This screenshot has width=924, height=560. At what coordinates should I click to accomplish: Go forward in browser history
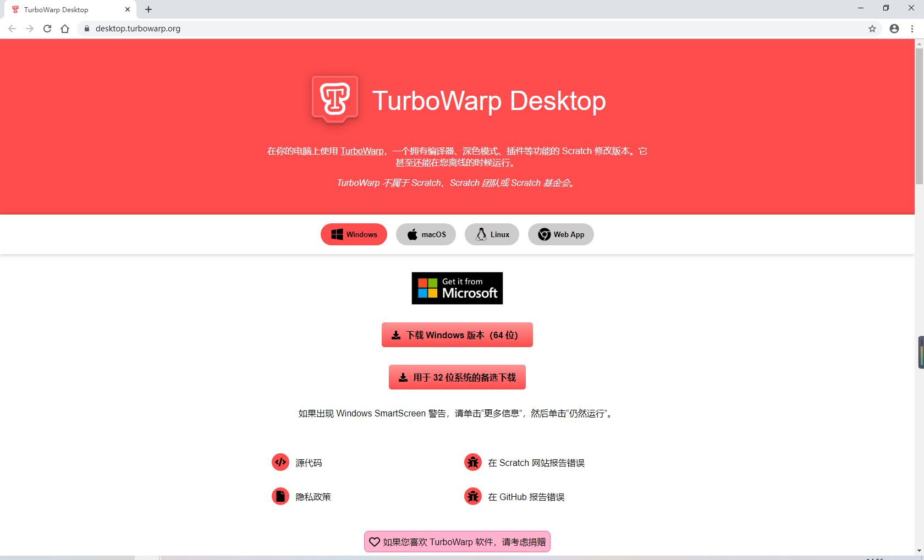[x=30, y=29]
